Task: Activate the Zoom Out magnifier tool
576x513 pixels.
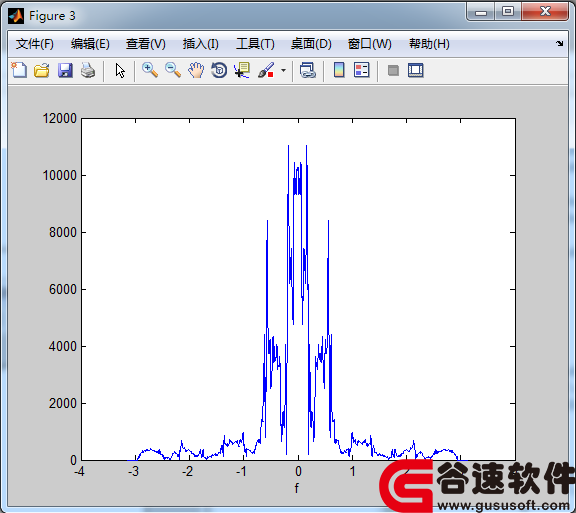Action: (173, 70)
